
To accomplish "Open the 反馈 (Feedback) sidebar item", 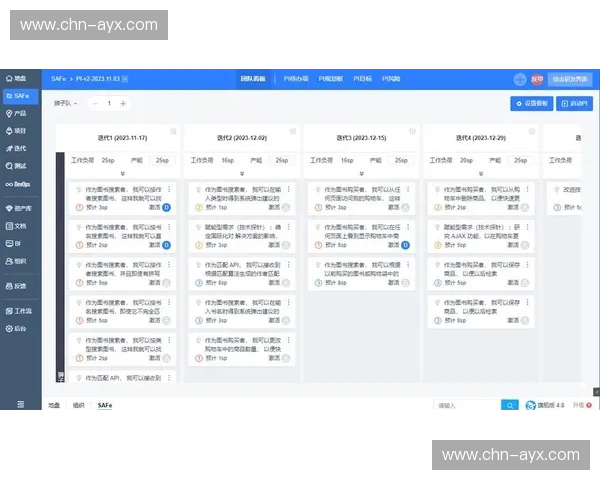I will (x=16, y=286).
